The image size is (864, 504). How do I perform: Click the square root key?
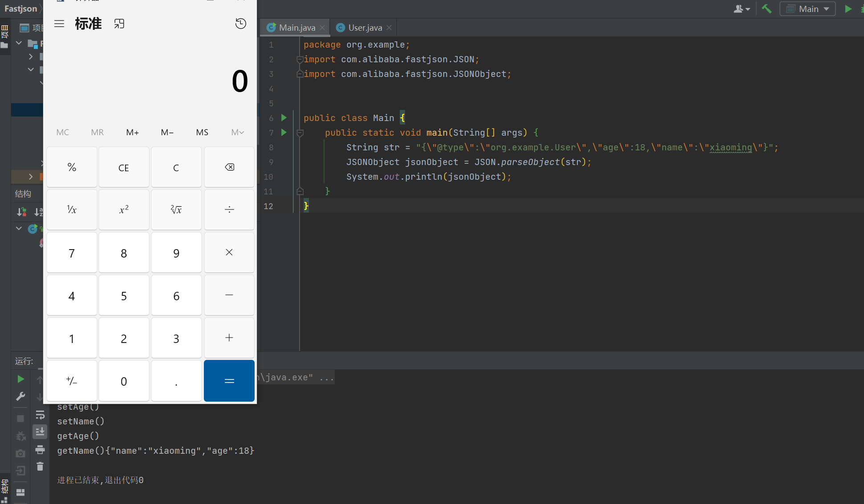point(176,210)
